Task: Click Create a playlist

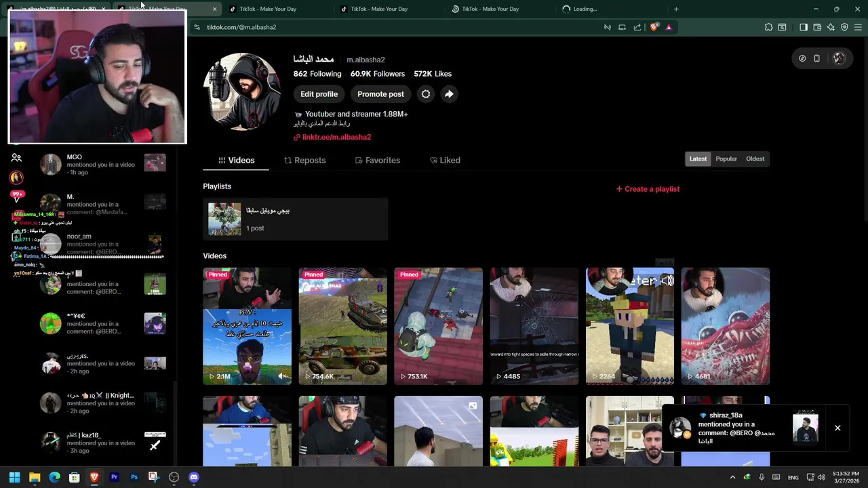Action: pyautogui.click(x=648, y=189)
